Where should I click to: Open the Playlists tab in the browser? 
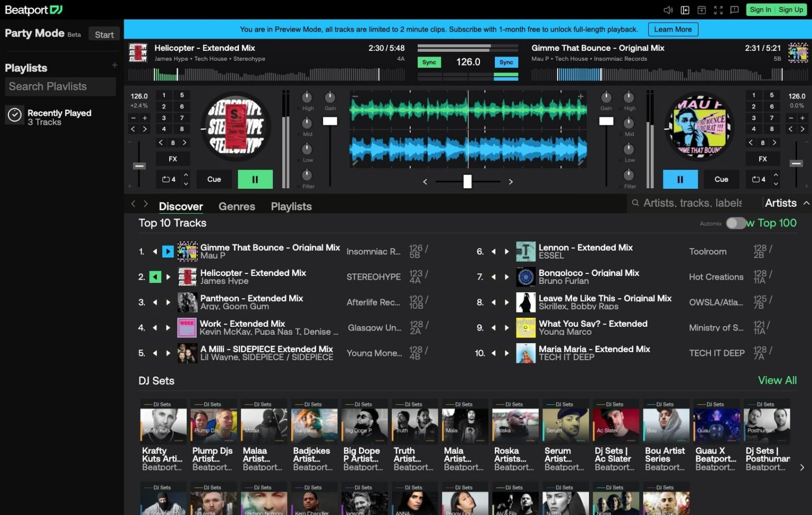pos(291,206)
